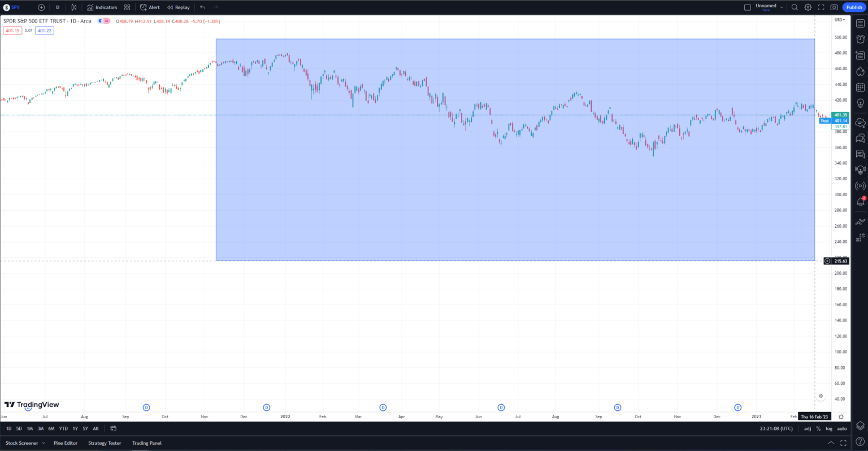Viewport: 868px width, 451px height.
Task: Open the Indicators menu
Action: point(102,7)
